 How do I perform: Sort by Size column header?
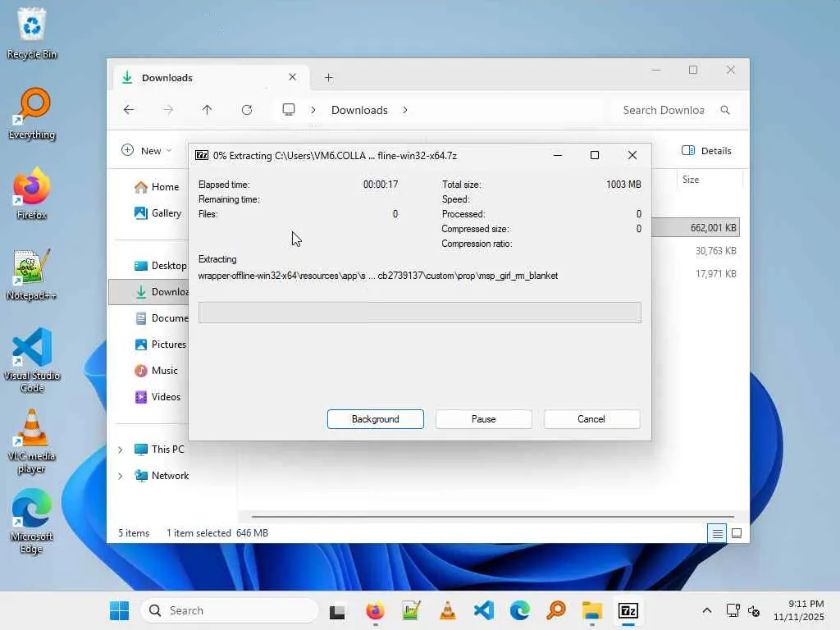(x=710, y=180)
